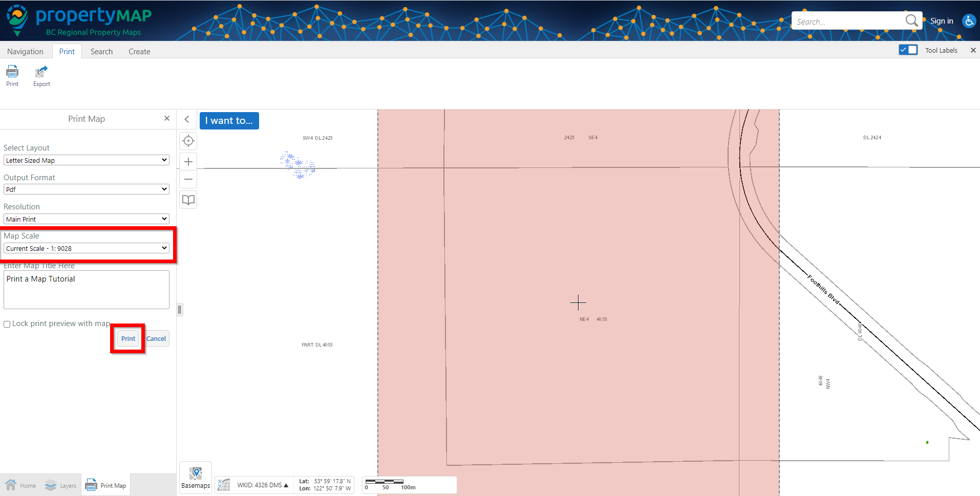Switch to the Navigation tab
This screenshot has width=980, height=496.
point(25,51)
